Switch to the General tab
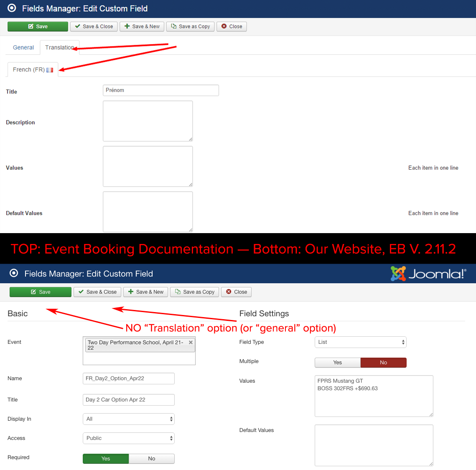 pos(23,48)
